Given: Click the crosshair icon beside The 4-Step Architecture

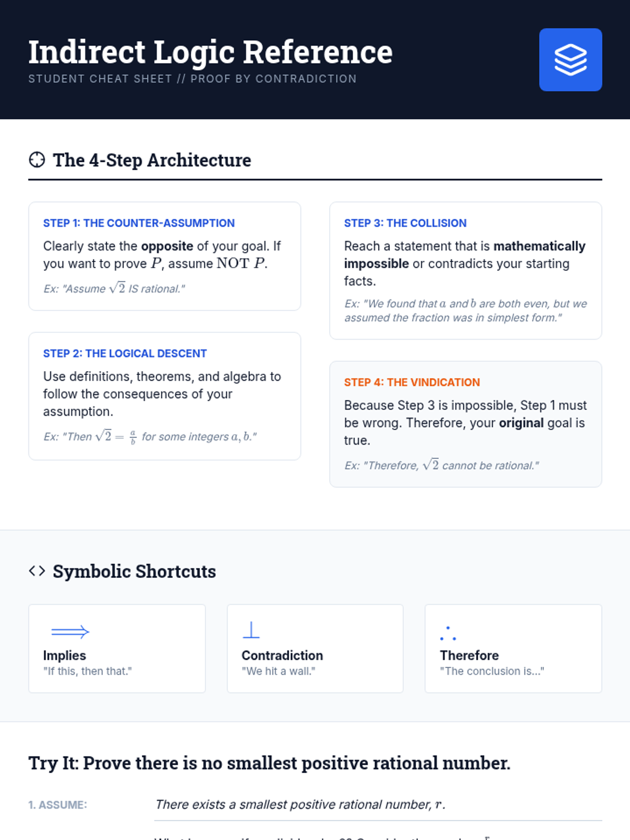Looking at the screenshot, I should [37, 160].
